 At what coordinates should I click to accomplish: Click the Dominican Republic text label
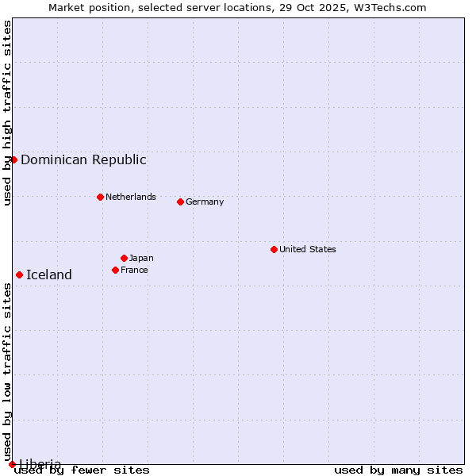click(83, 159)
